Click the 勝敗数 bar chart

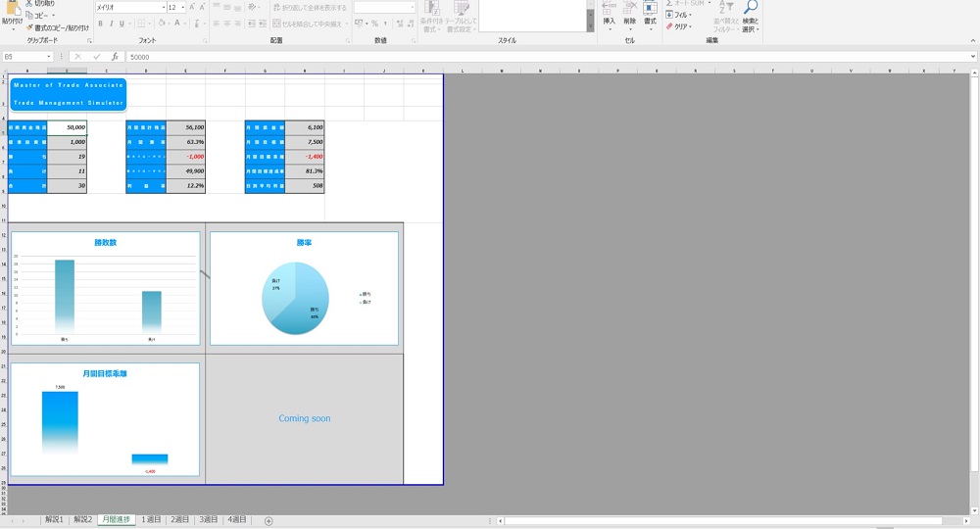pyautogui.click(x=106, y=289)
